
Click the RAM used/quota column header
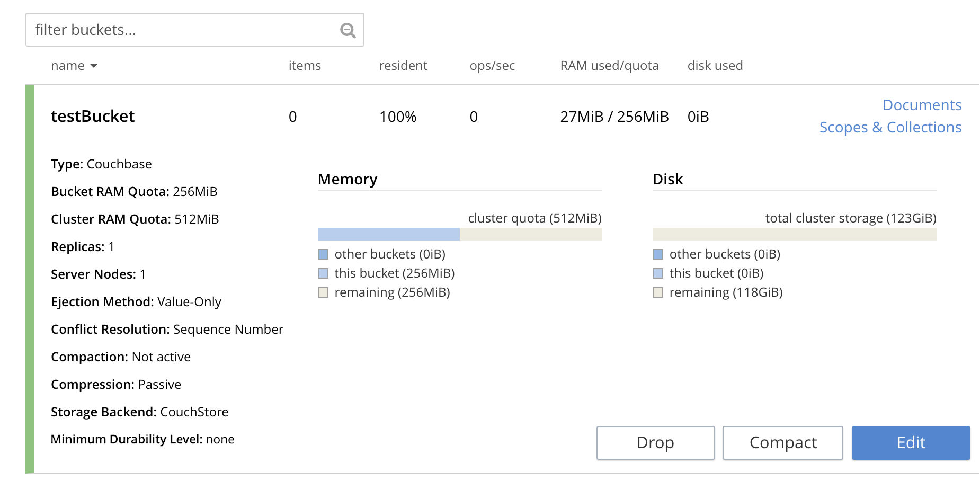[x=609, y=66]
